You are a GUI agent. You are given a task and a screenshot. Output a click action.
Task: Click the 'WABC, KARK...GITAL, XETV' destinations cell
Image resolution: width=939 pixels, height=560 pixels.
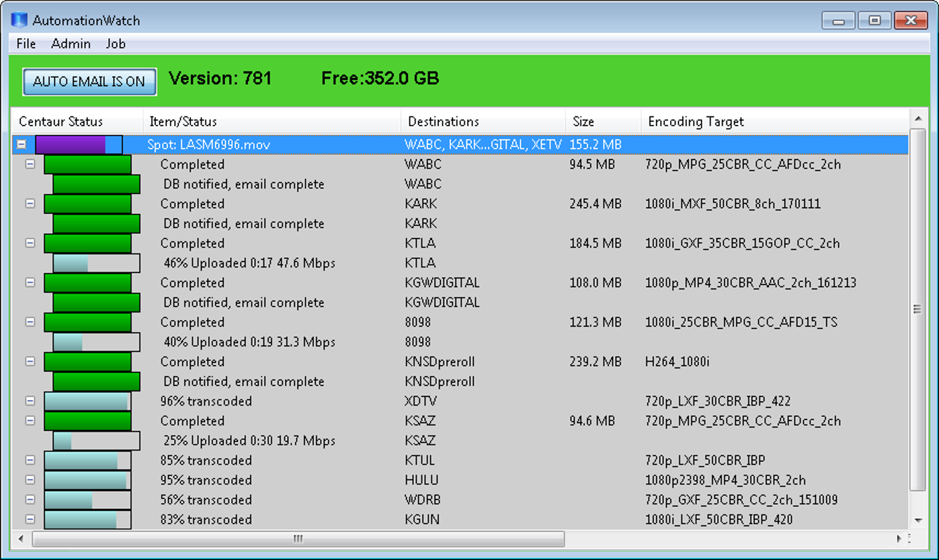[x=483, y=145]
